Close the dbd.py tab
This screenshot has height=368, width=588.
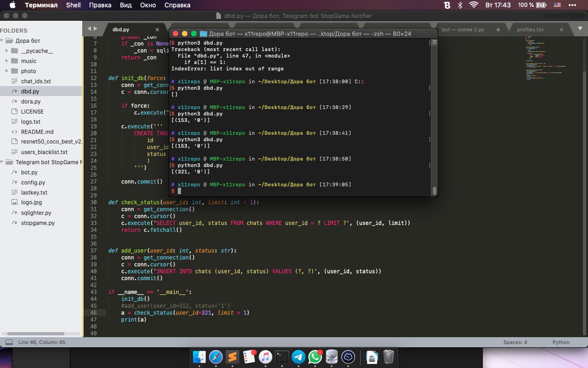156,29
